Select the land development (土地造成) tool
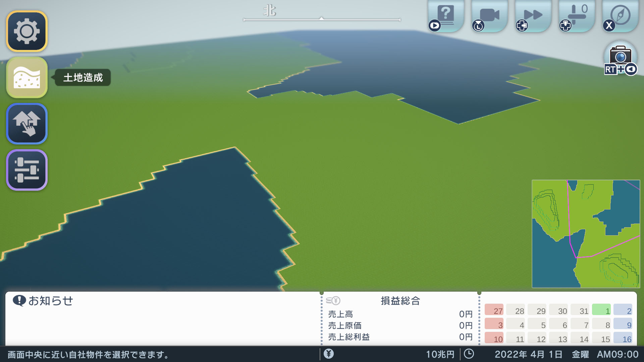The image size is (644, 362). pyautogui.click(x=27, y=77)
